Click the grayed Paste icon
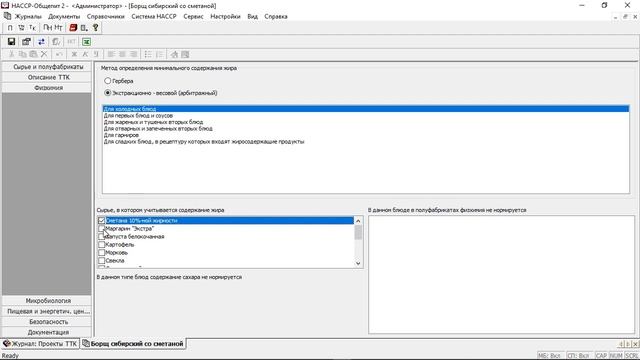 tap(33, 54)
